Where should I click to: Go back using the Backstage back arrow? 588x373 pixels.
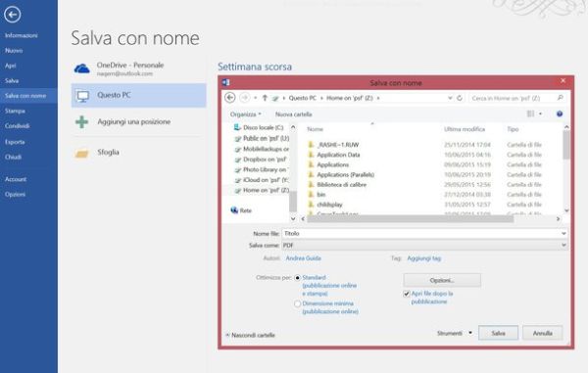(13, 15)
